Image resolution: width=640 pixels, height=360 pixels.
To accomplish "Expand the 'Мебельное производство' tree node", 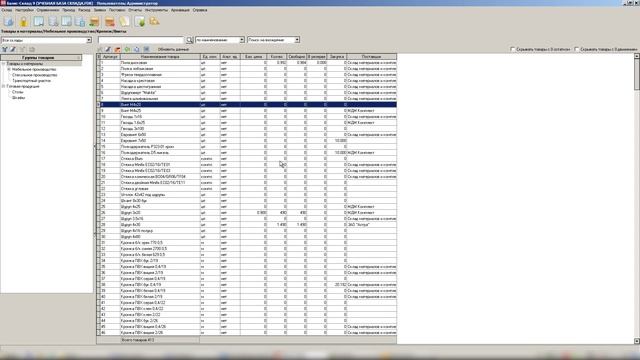I will point(9,69).
